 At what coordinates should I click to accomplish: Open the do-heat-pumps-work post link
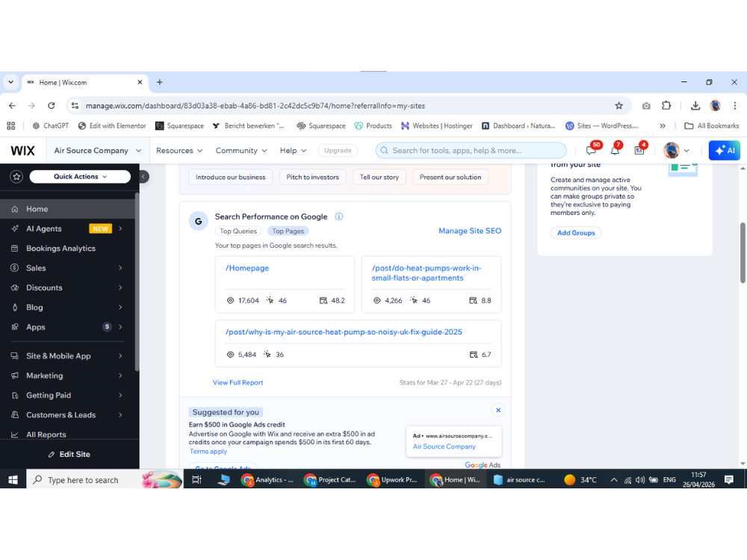427,273
